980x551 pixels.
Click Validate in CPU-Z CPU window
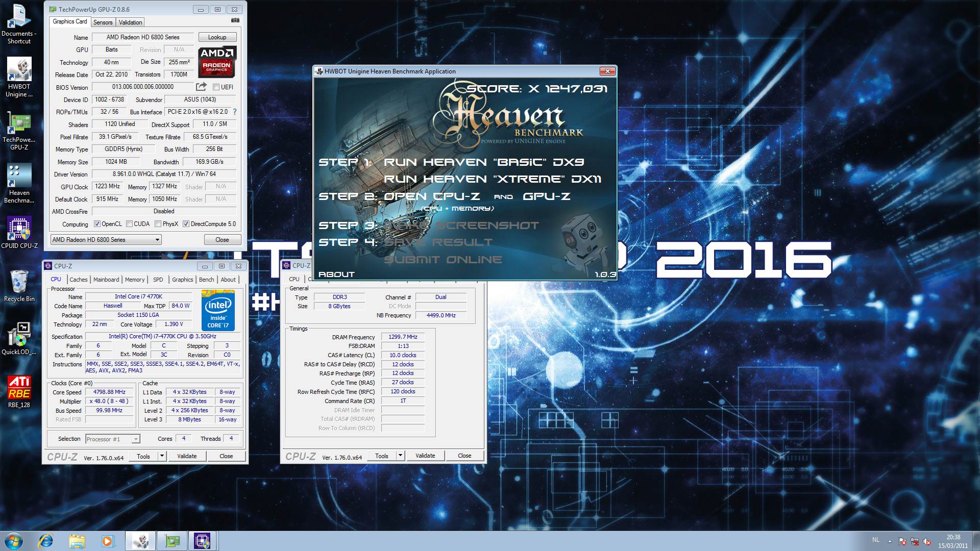187,456
